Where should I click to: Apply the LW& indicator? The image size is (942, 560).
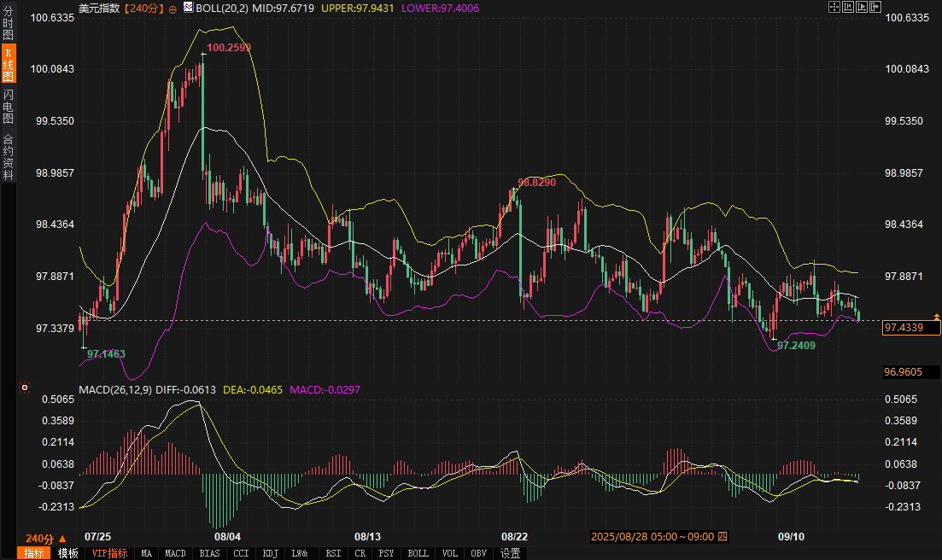(300, 553)
